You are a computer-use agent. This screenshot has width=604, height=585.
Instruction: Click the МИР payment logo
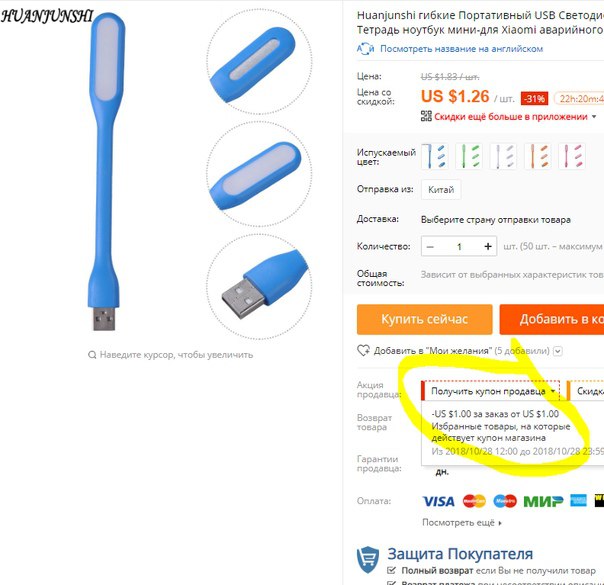point(543,501)
